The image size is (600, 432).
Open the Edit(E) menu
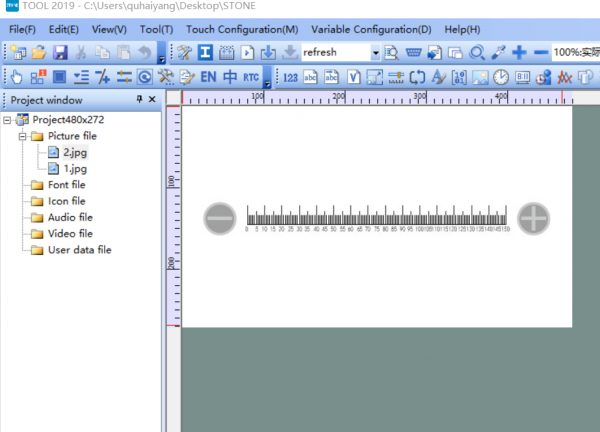coord(64,29)
